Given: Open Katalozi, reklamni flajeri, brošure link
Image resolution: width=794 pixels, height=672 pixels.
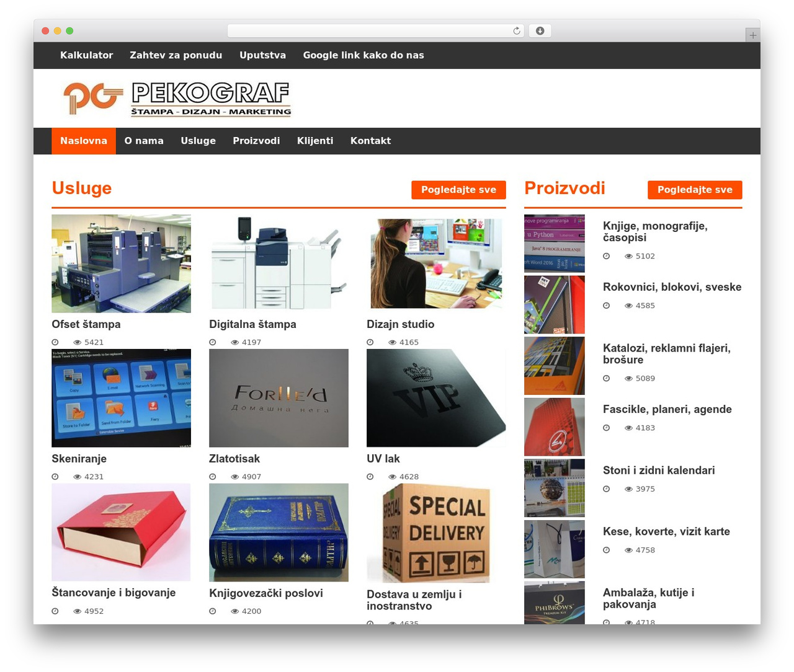Looking at the screenshot, I should coord(667,354).
